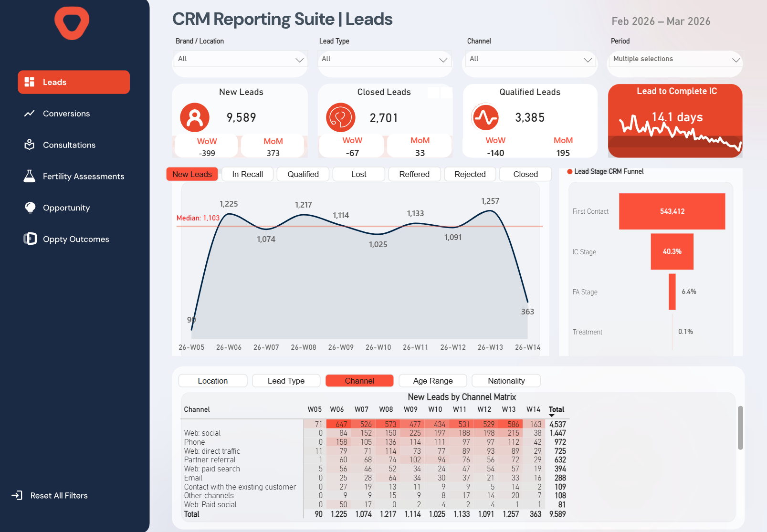Screen dimensions: 767x532
Task: Click the 26-W10 axis label
Action: [378, 347]
